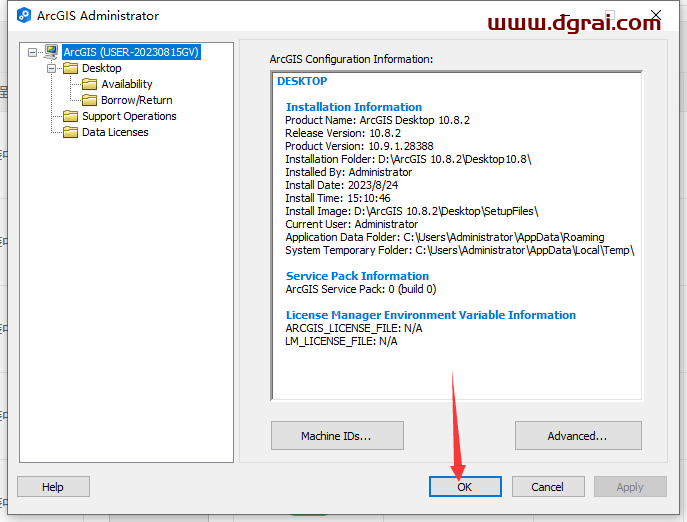This screenshot has width=687, height=522.
Task: Click the Installed By: Administrator line
Action: coord(348,172)
